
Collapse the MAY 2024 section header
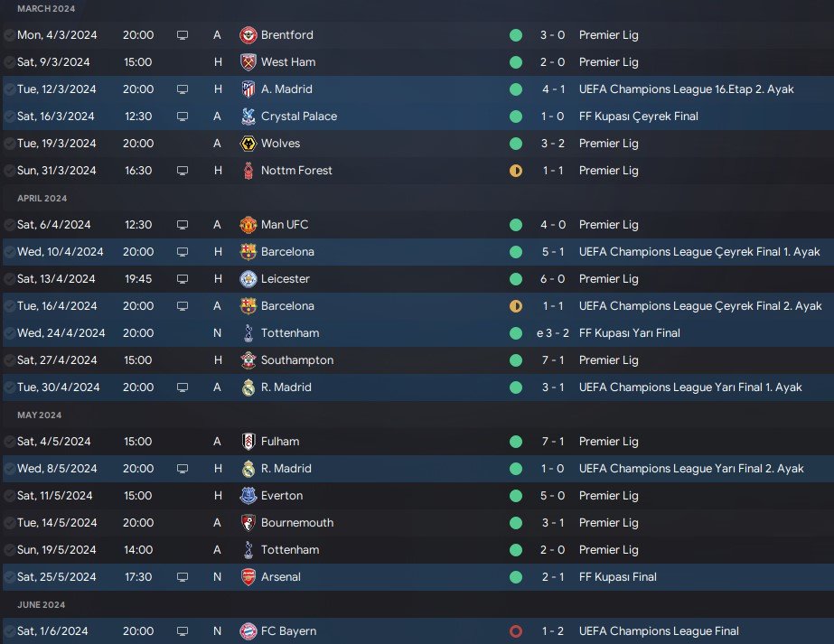[x=41, y=415]
